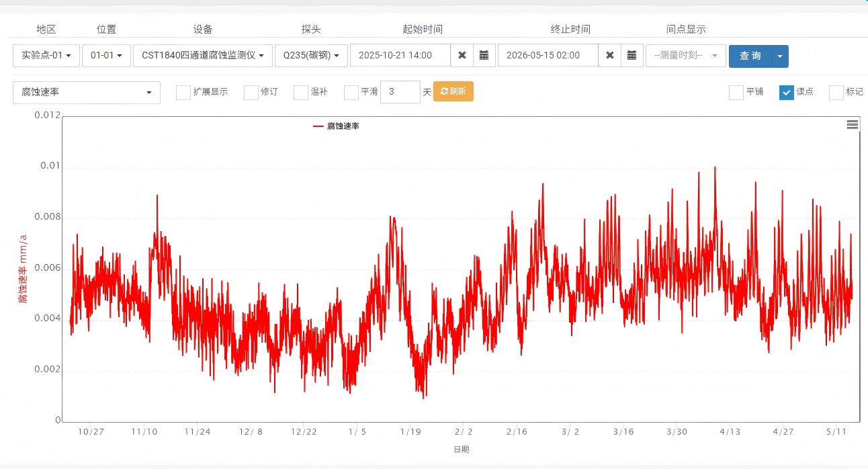This screenshot has width=868, height=469.
Task: Expand the CST1840四通道腐蚀监测仪 device dropdown
Action: [x=203, y=56]
